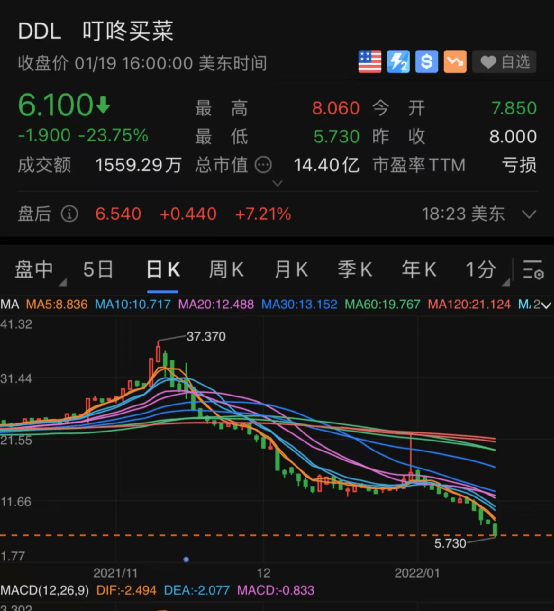Viewport: 554px width, 611px height.
Task: Tap the blue lightning level-2 quote icon
Action: (x=398, y=62)
